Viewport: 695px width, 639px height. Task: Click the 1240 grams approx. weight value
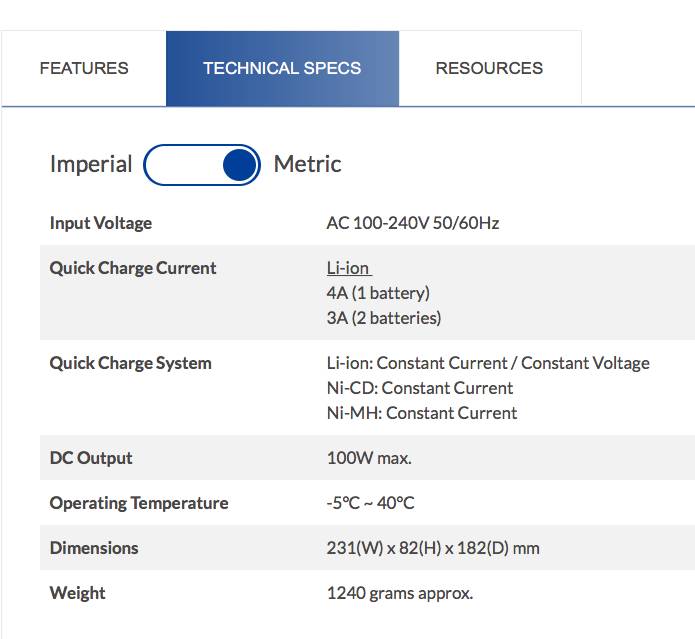pos(400,593)
